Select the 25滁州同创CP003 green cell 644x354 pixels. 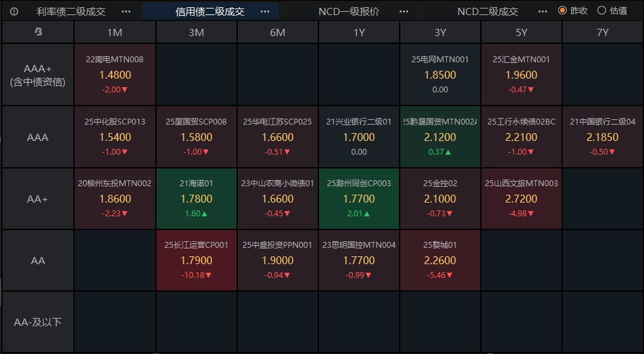(x=359, y=198)
